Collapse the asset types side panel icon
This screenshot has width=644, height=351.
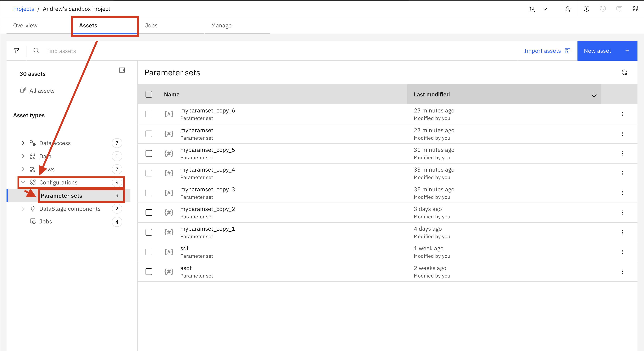(x=122, y=70)
